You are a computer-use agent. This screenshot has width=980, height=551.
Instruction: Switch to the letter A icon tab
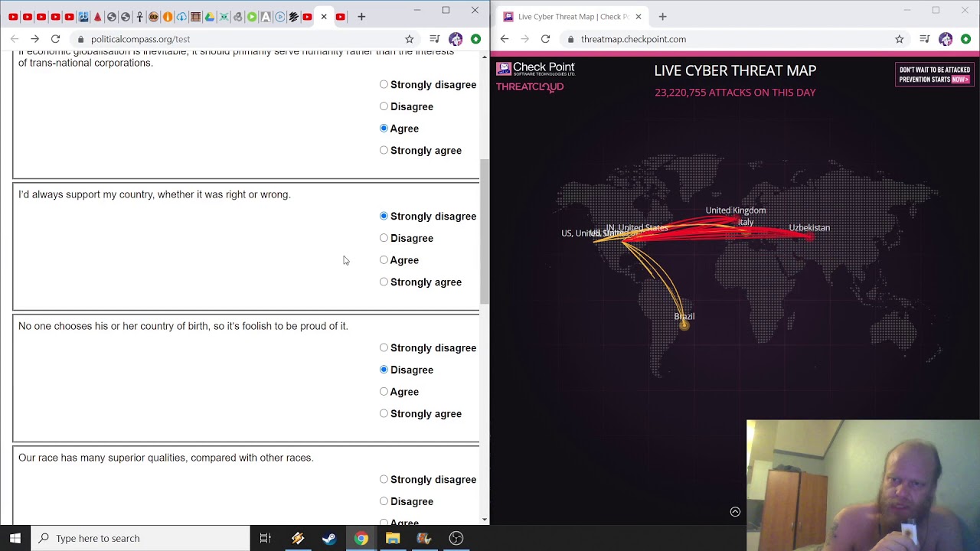[266, 17]
